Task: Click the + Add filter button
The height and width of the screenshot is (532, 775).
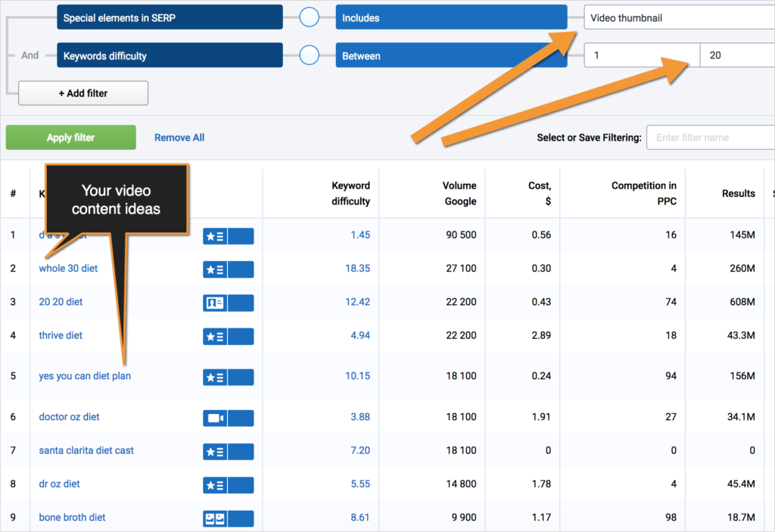Action: (x=82, y=92)
